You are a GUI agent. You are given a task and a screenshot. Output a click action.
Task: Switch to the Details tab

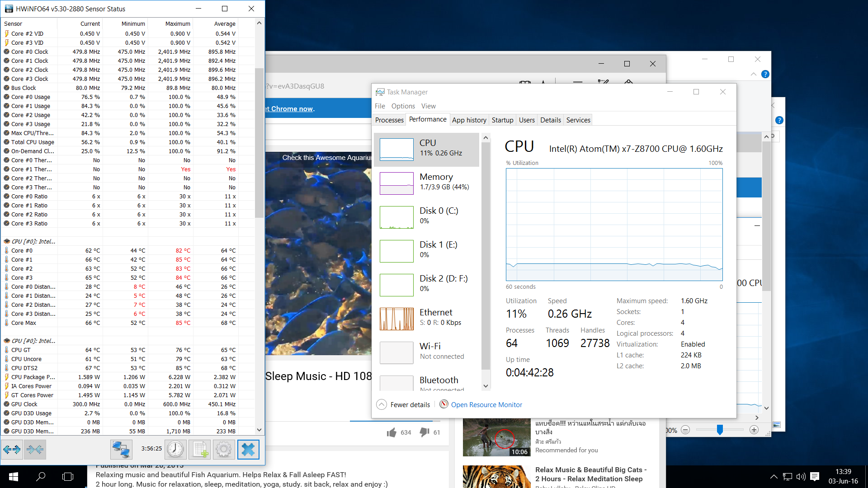(x=551, y=120)
